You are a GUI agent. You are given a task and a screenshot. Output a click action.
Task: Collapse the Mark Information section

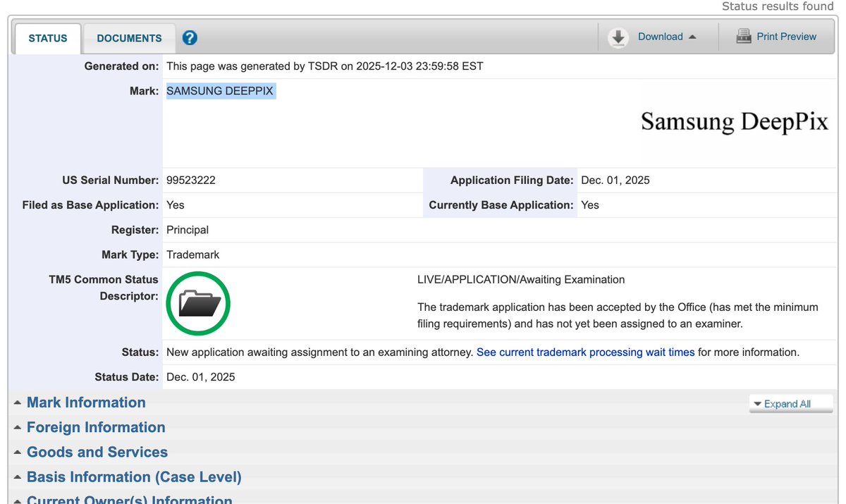click(x=85, y=402)
